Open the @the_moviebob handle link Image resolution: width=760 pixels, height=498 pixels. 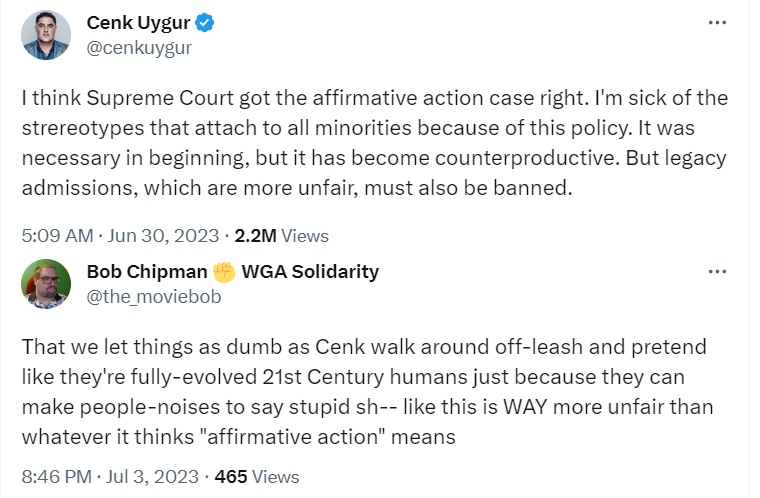pyautogui.click(x=154, y=296)
